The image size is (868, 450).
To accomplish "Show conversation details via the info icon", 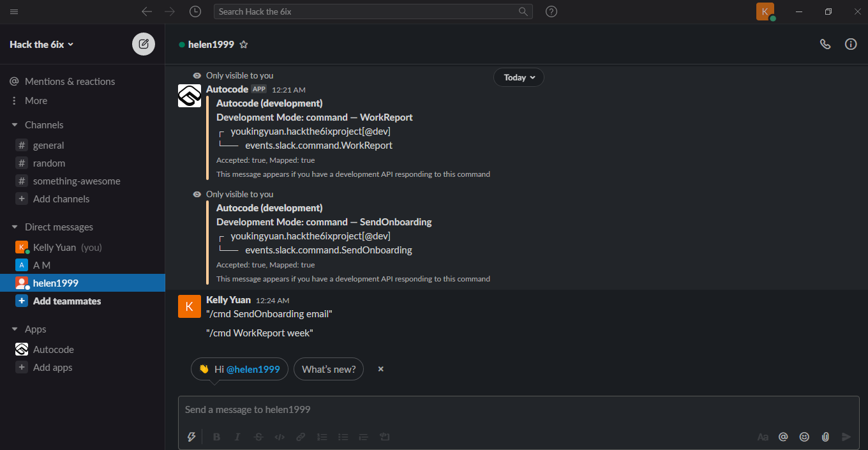I will 851,44.
